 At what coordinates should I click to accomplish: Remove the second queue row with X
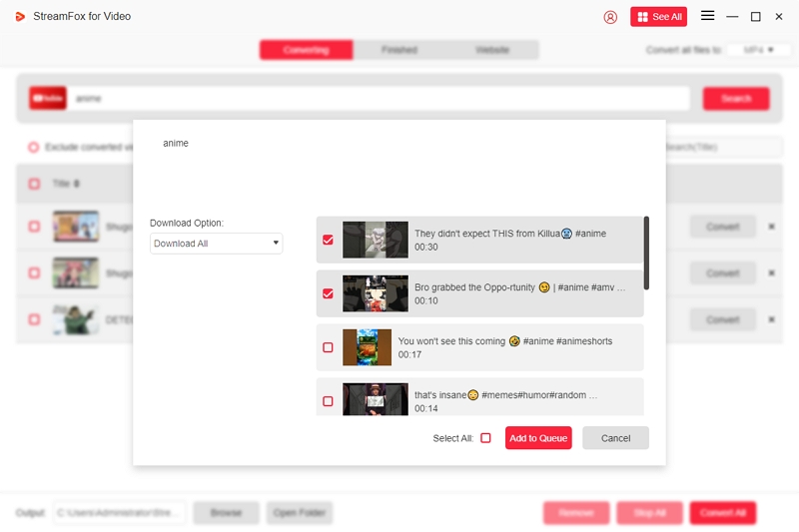pos(771,273)
